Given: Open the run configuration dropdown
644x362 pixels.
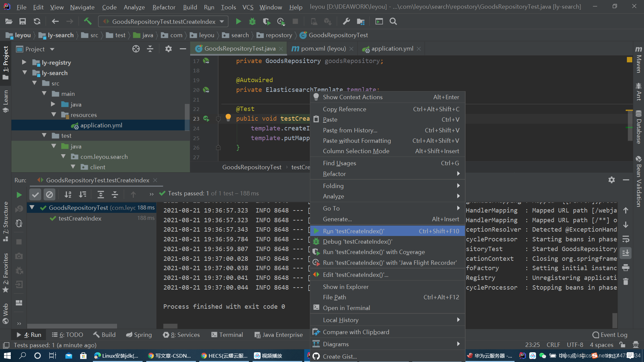Looking at the screenshot, I should 222,21.
